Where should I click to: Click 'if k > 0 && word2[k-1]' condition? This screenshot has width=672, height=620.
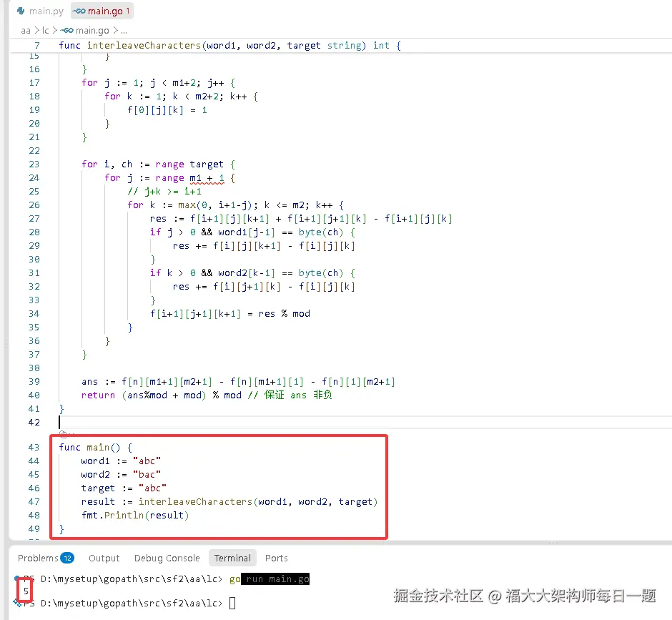[x=252, y=272]
